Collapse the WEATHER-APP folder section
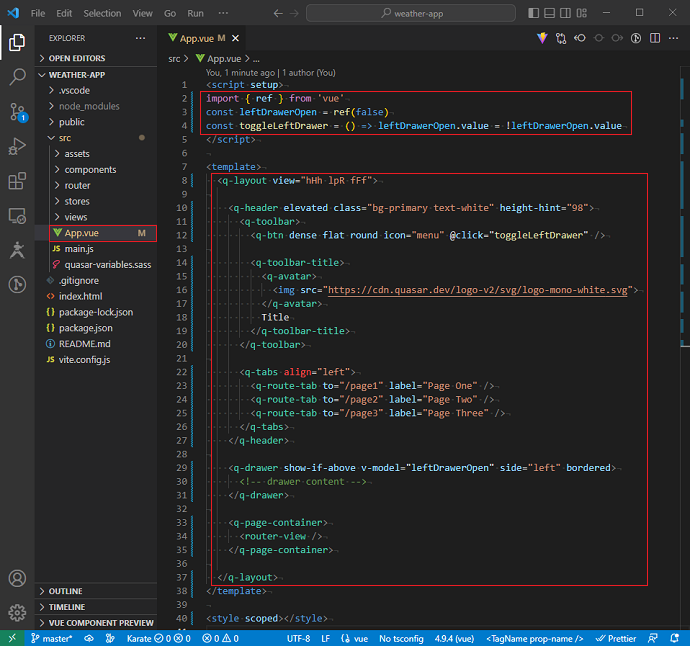Image resolution: width=690 pixels, height=646 pixels. coord(96,75)
